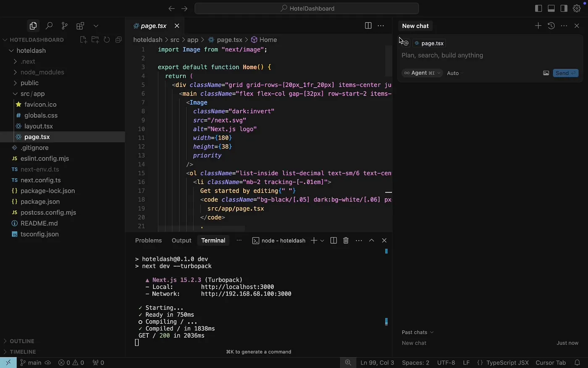Open the terminal profile launch dropdown
Viewport: 588px width, 368px height.
(x=322, y=240)
